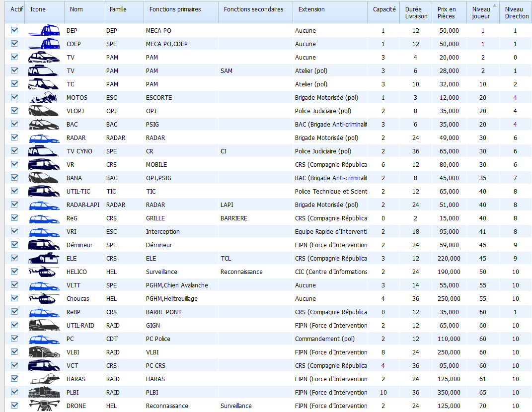Sort by the Extension column header
The image size is (532, 412).
click(330, 12)
